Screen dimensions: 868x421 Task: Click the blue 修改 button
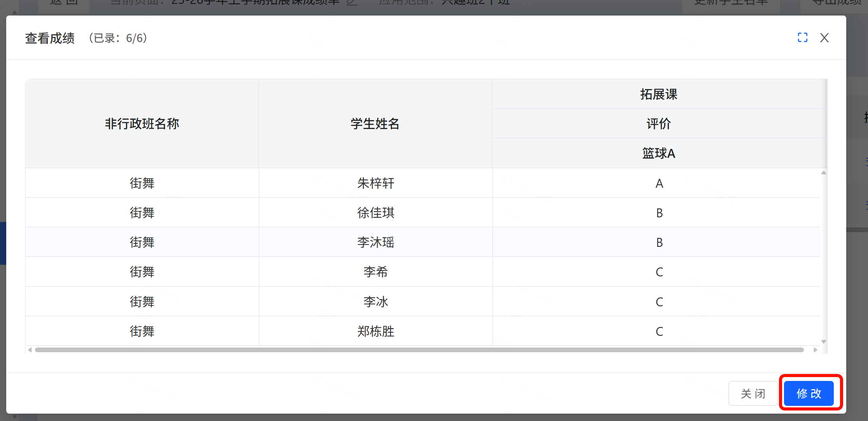pos(808,393)
